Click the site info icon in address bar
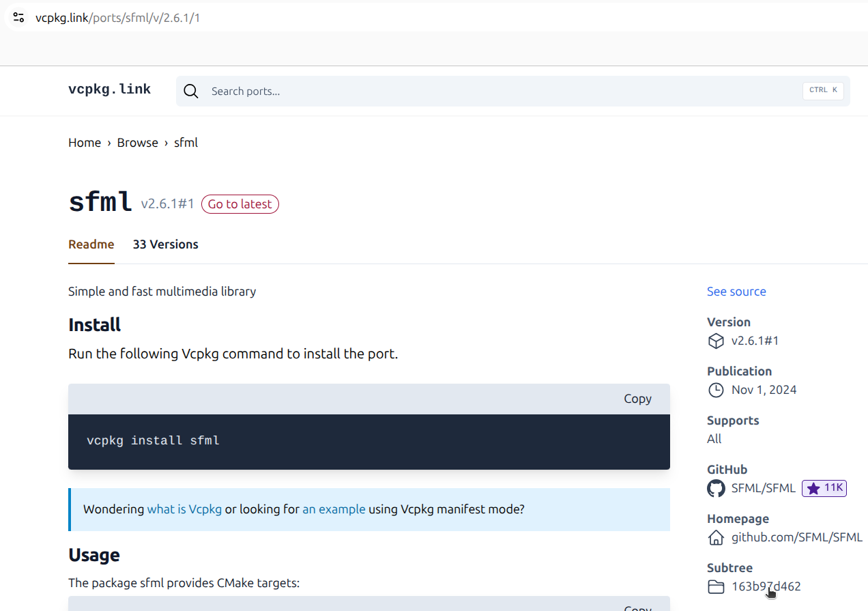Viewport: 868px width, 611px height. click(18, 18)
